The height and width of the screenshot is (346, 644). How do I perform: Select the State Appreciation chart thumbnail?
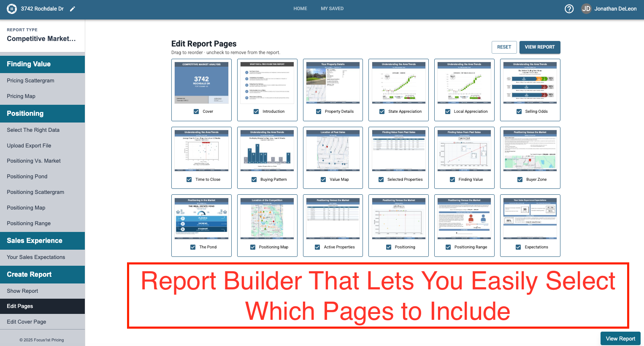[399, 83]
